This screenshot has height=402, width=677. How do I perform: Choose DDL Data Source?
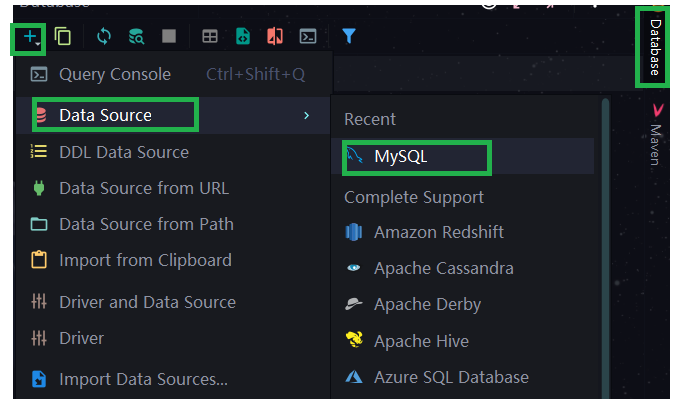(173, 152)
